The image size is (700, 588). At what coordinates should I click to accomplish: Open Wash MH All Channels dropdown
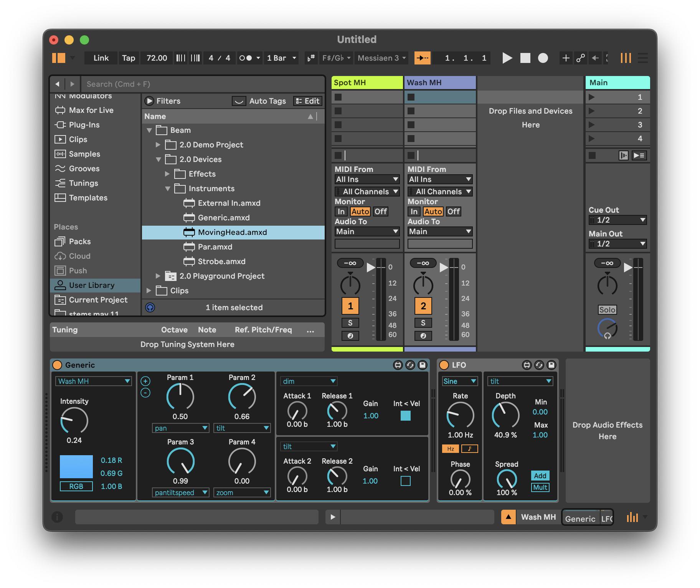[x=440, y=192]
